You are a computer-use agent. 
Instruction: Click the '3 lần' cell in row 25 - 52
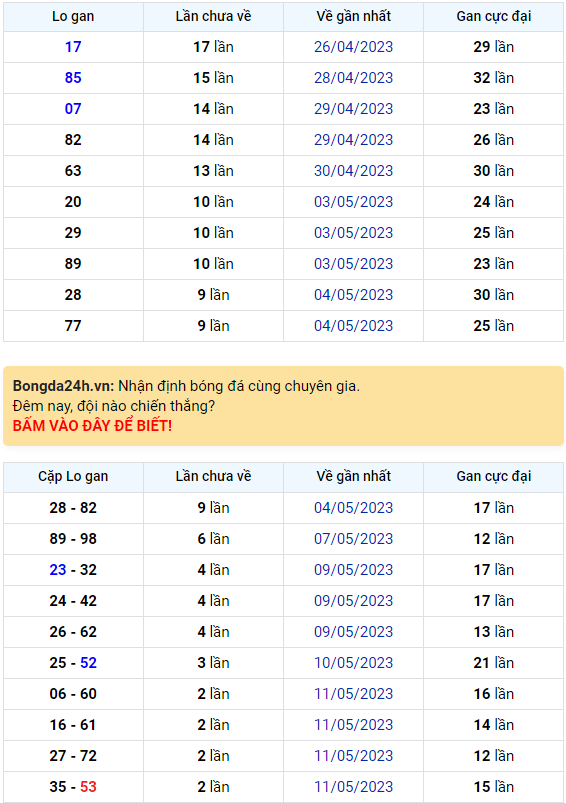(x=213, y=663)
